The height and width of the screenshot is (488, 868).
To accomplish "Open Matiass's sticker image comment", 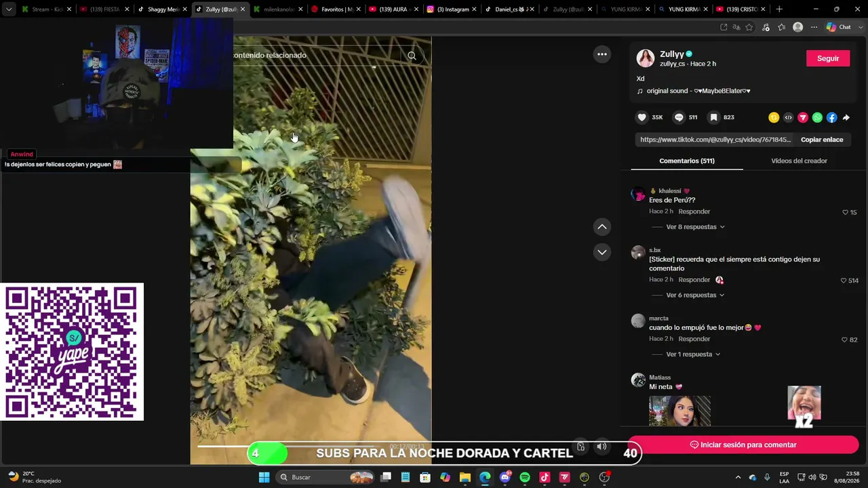I will 679,411.
